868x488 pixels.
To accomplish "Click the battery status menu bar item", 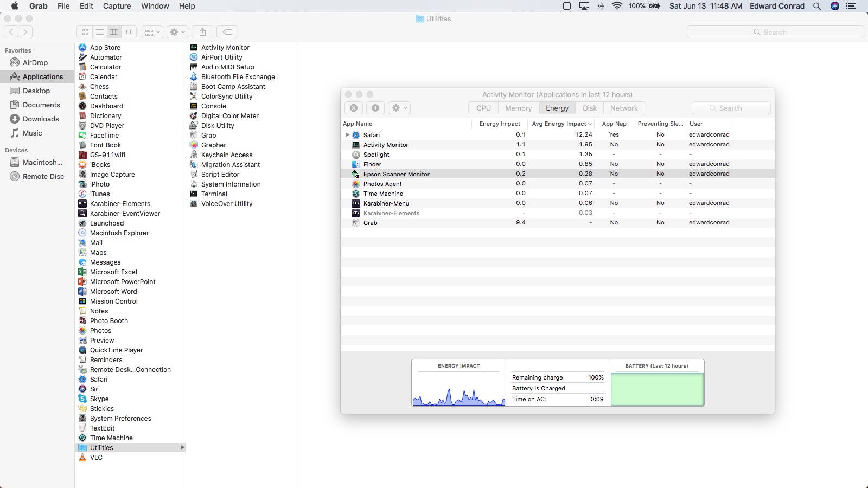I will pyautogui.click(x=644, y=6).
